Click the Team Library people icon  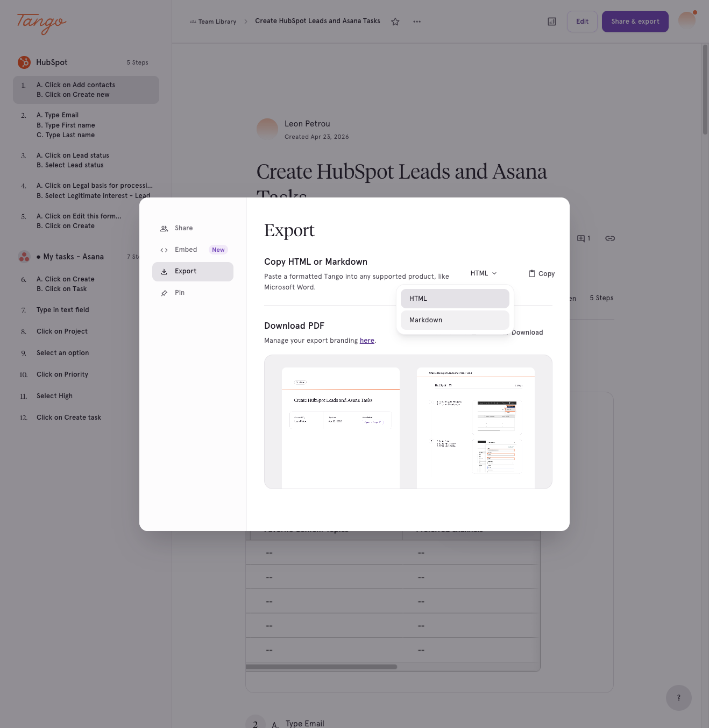tap(193, 22)
